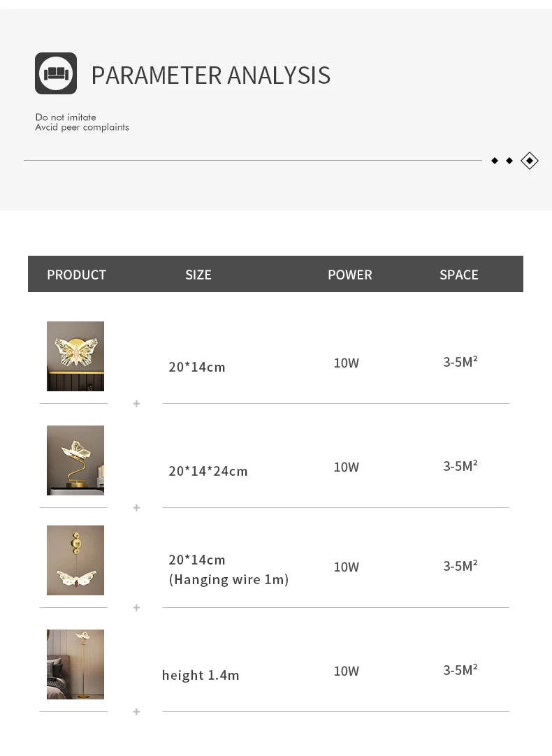
Task: Click the sofa icon beside Parameter Analysis
Action: (56, 73)
